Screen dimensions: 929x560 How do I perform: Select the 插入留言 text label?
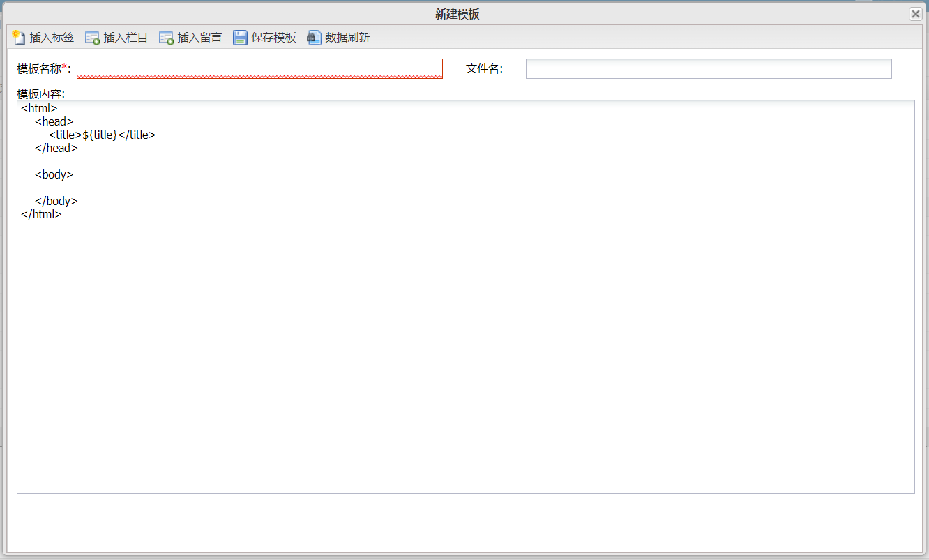click(x=199, y=38)
